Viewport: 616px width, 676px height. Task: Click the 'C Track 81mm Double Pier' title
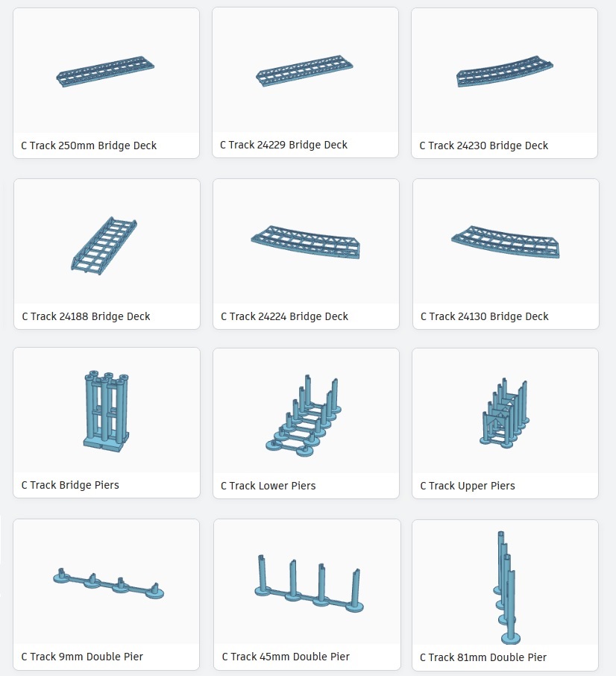tap(483, 657)
